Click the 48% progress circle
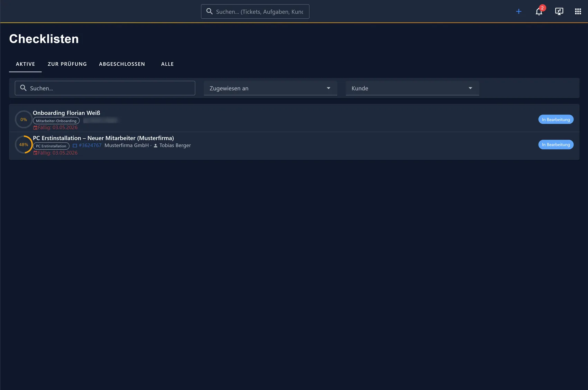 tap(24, 145)
